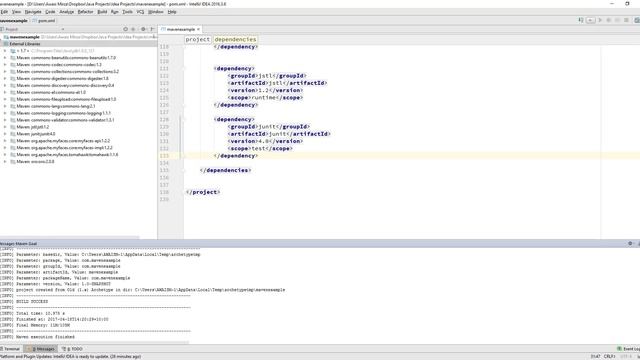640x360 pixels.
Task: Expand Maven xmlunit 2.0.8 node
Action: pos(5,162)
